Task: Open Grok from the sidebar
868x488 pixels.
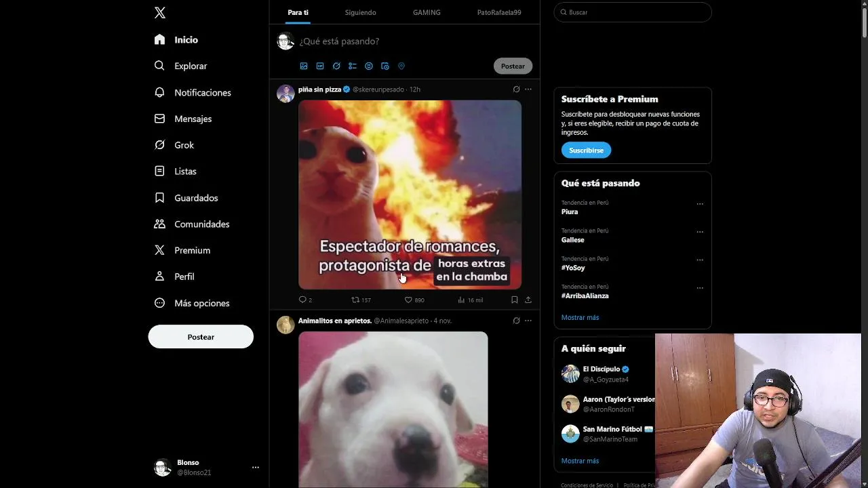Action: click(x=174, y=145)
